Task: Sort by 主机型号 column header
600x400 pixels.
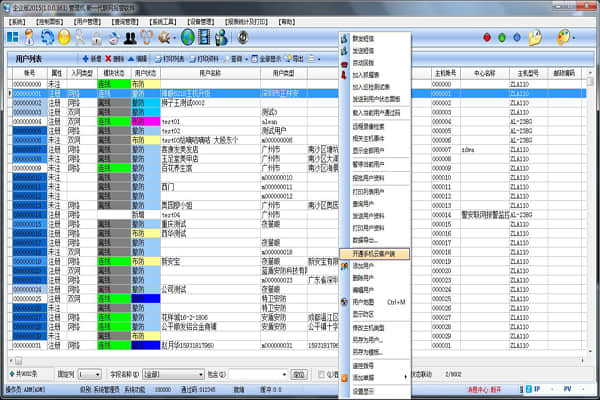Action: click(528, 73)
